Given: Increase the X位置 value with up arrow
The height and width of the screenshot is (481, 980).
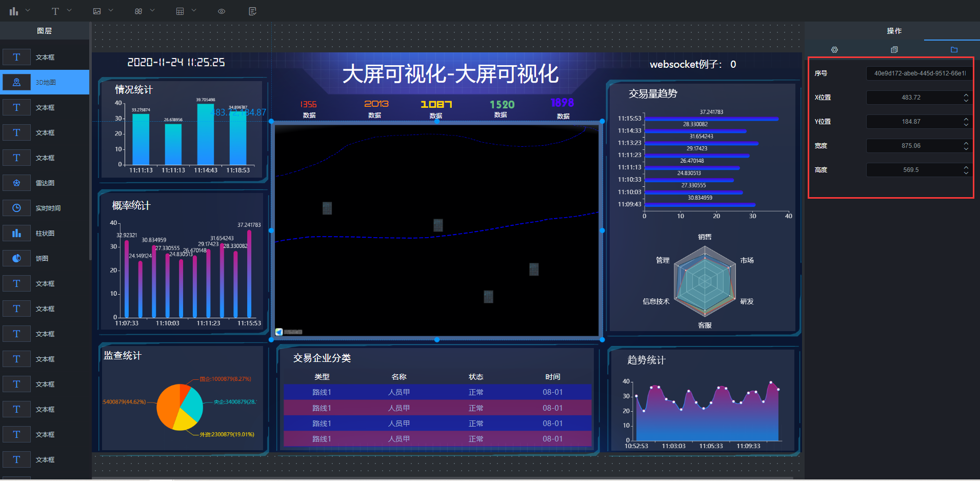Looking at the screenshot, I should 966,94.
